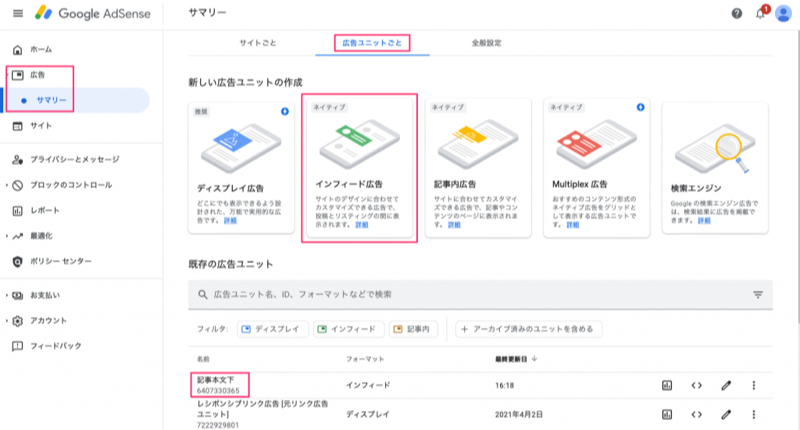Expand the アカウント arrow

(x=7, y=321)
